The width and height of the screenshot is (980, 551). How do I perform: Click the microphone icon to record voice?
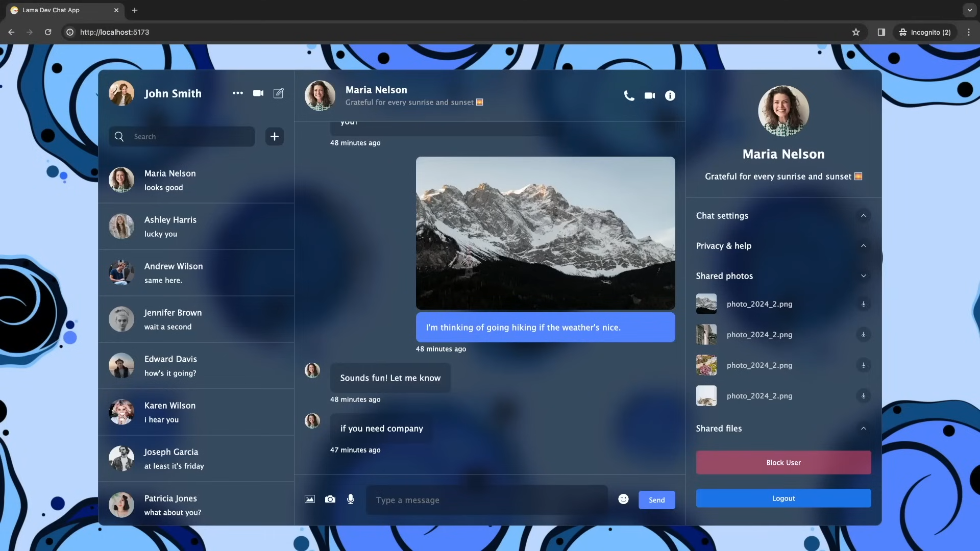[351, 499]
